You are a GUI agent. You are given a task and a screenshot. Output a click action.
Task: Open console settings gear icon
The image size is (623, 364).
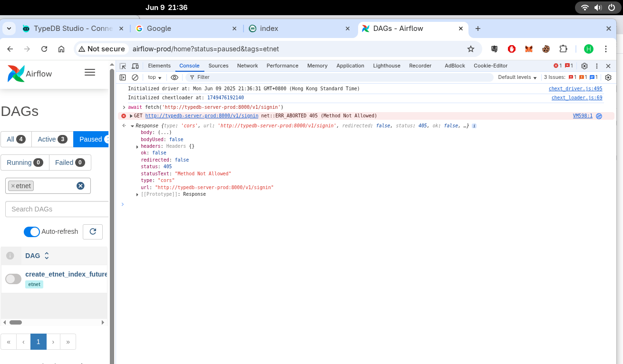coord(608,77)
